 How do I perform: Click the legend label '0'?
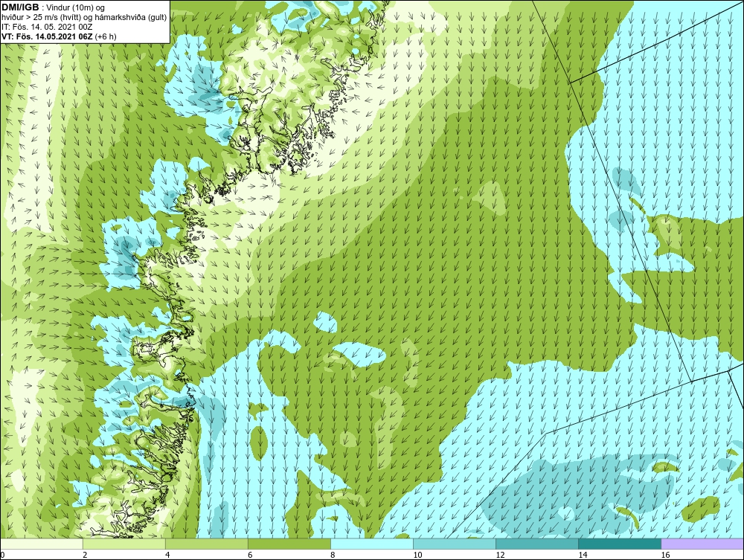[2, 555]
